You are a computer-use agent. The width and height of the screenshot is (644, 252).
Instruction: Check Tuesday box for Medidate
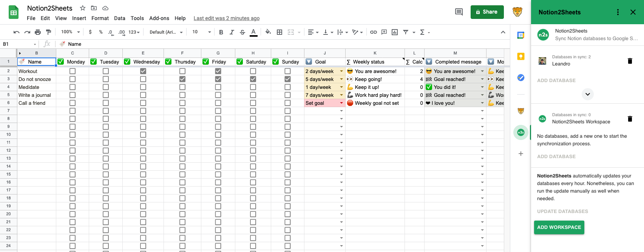point(106,87)
